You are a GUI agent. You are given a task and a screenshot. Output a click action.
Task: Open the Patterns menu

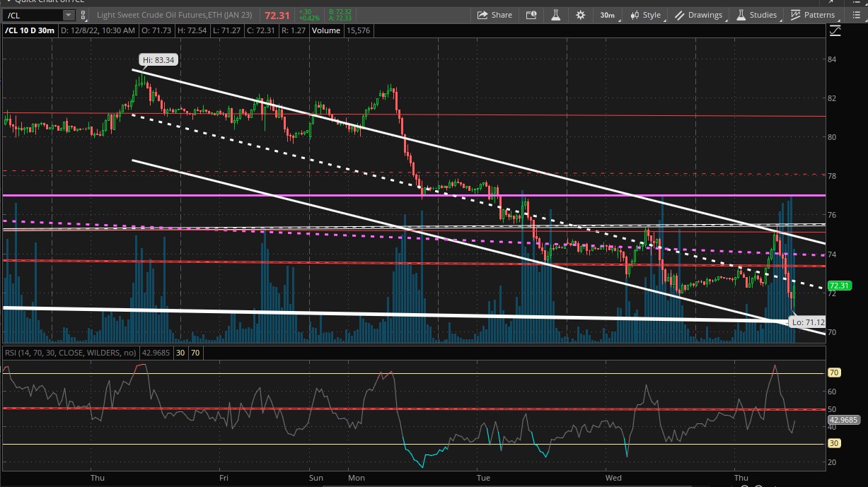tap(812, 15)
